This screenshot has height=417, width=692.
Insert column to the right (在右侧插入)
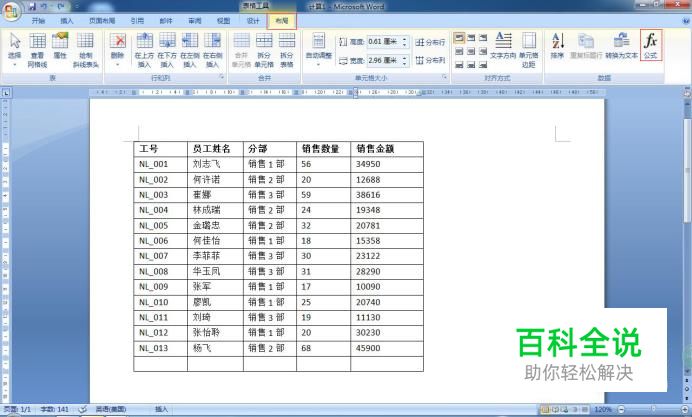tap(212, 50)
